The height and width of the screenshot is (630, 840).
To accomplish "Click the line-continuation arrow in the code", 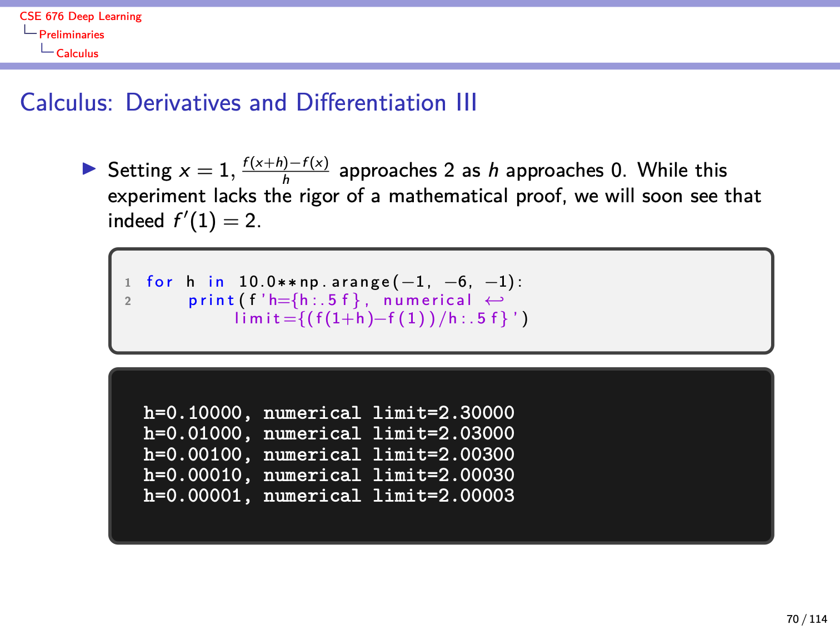I will (494, 301).
